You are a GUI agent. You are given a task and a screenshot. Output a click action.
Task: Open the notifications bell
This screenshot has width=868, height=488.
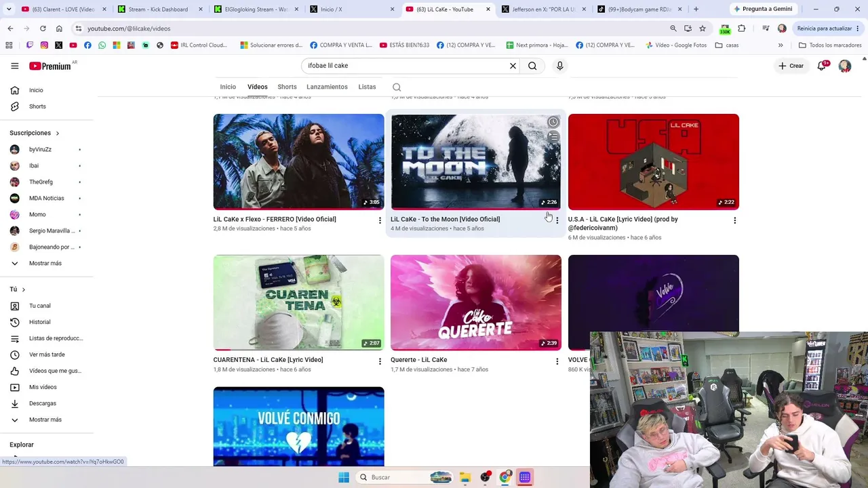point(822,66)
